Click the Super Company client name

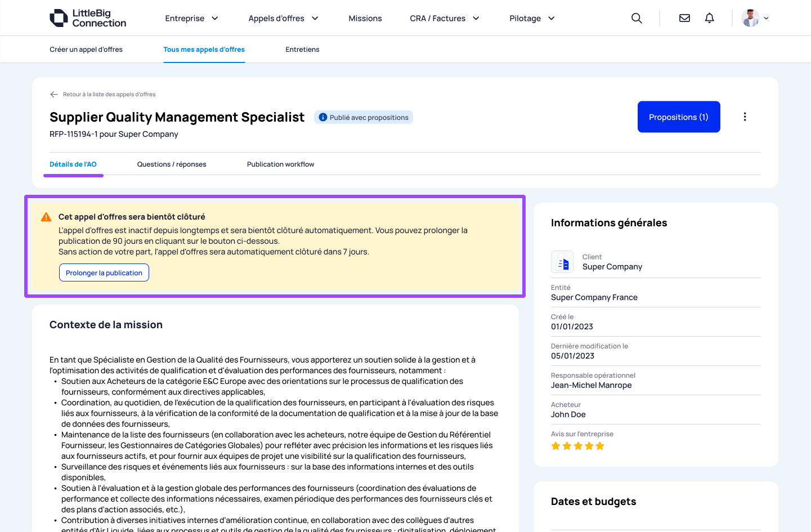[x=612, y=267]
